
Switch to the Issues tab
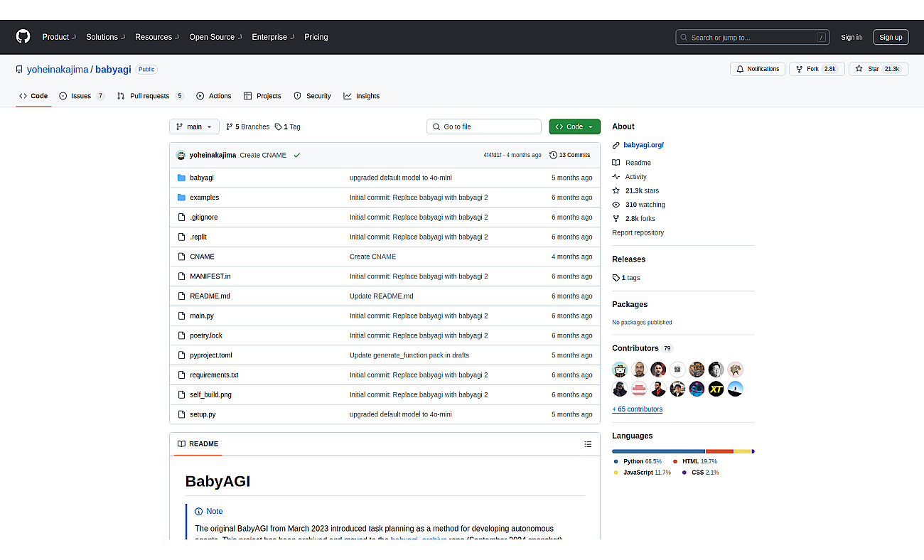click(82, 96)
